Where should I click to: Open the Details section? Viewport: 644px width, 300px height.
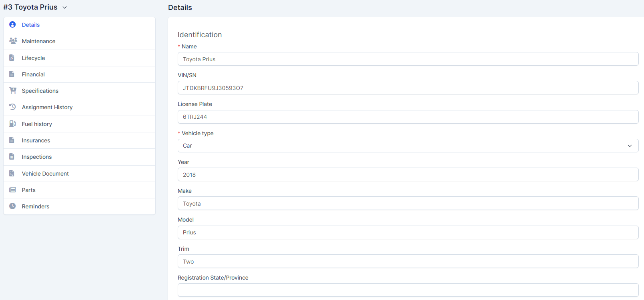pyautogui.click(x=79, y=25)
